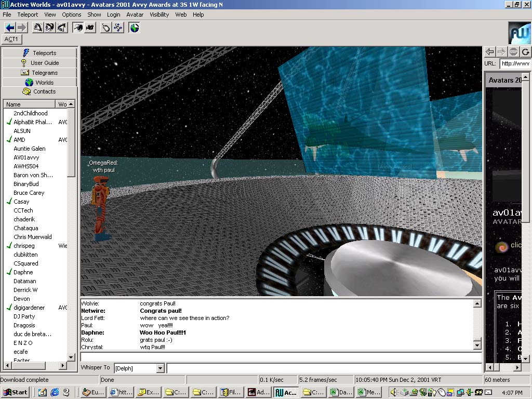Click the ACT1 button
532x399 pixels.
tap(11, 39)
